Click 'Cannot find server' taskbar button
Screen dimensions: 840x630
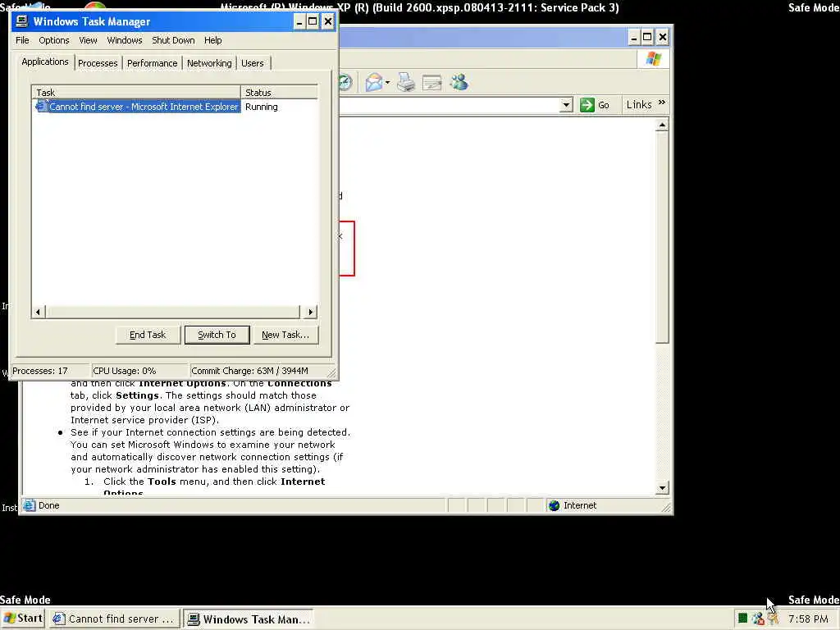115,619
